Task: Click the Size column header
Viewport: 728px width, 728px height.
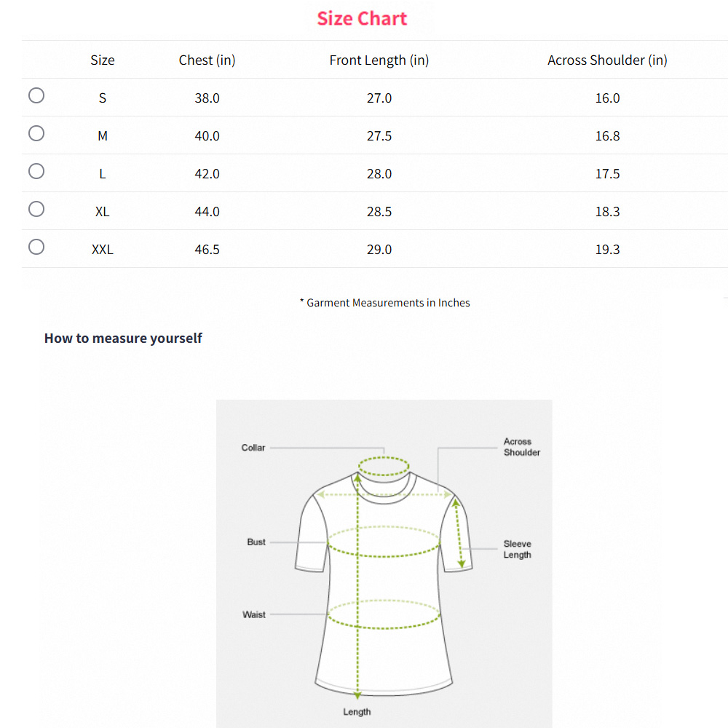Action: [103, 60]
